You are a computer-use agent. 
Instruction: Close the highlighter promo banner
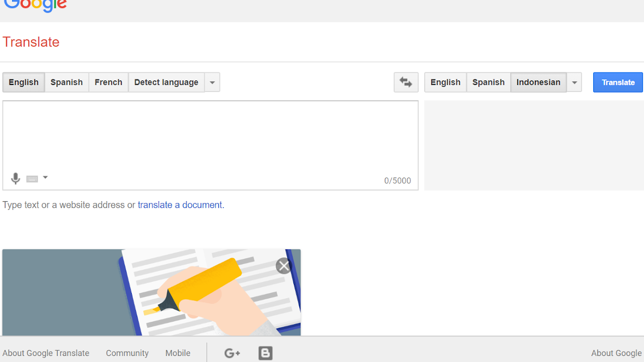pyautogui.click(x=284, y=266)
